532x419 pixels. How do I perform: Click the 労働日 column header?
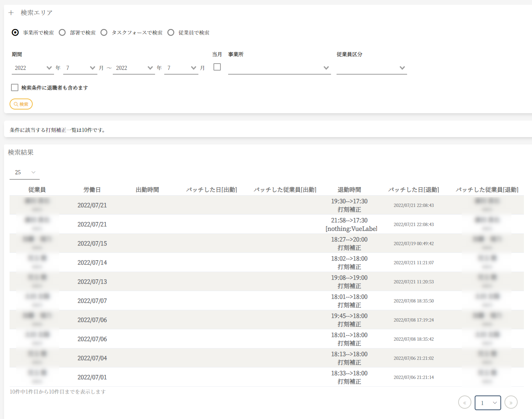coord(92,190)
